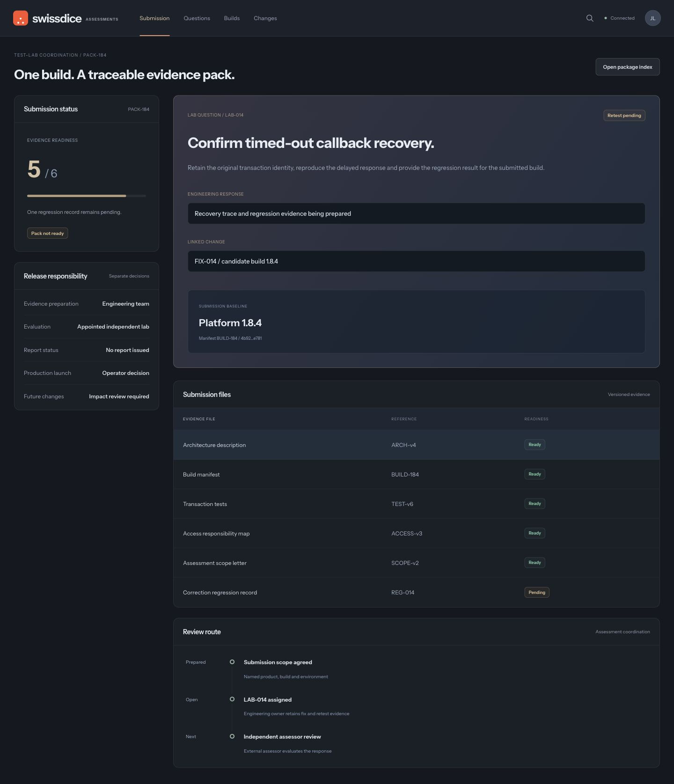
Task: Click the No report issued value
Action: (x=127, y=350)
